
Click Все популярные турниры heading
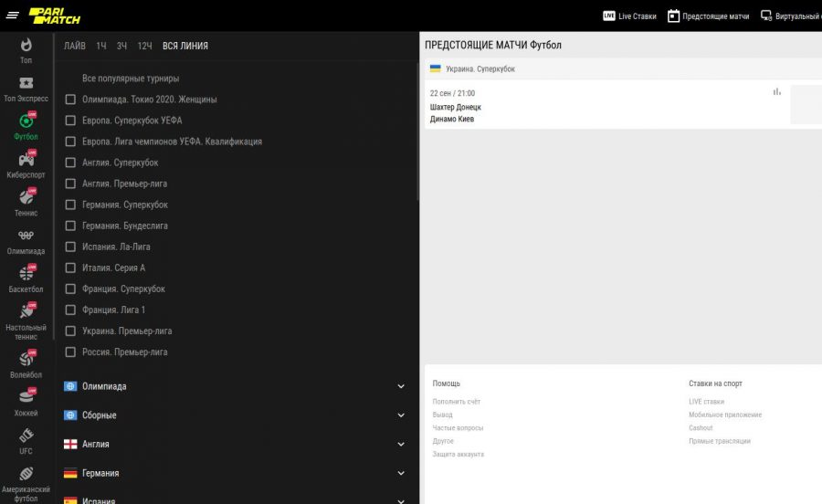point(131,78)
